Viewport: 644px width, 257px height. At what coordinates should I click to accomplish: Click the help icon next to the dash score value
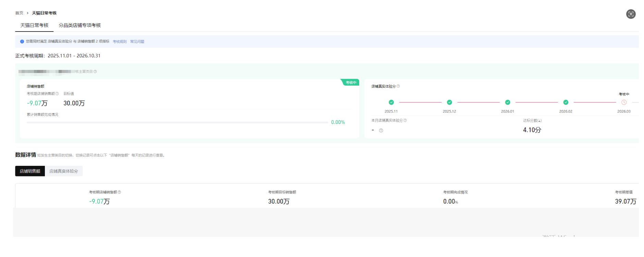(x=381, y=131)
